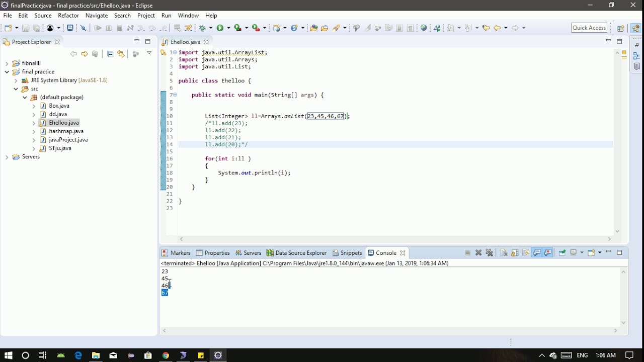
Task: Expand JRE System Library node
Action: (x=16, y=80)
